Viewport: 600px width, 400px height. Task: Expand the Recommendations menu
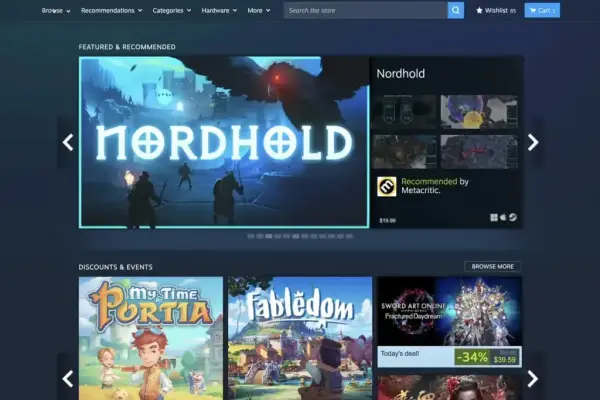point(111,11)
